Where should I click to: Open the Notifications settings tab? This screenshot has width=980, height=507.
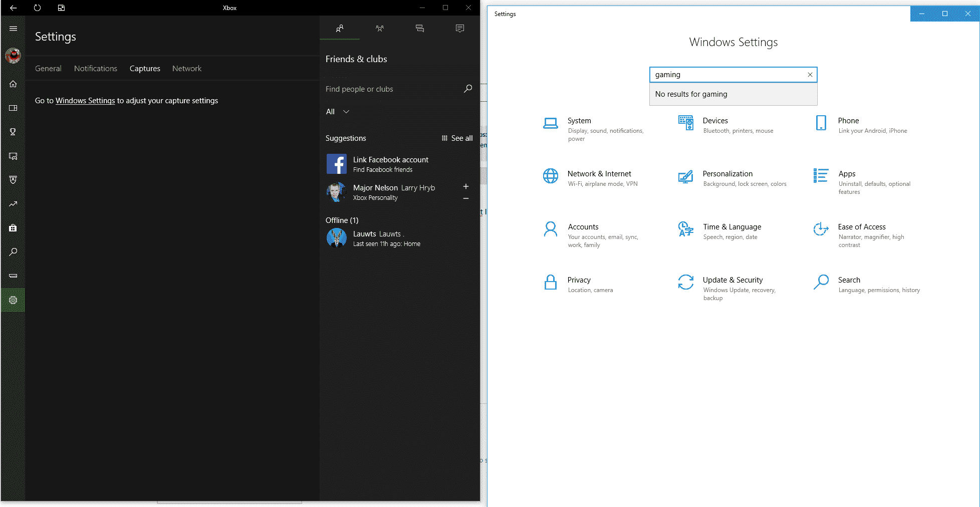96,69
